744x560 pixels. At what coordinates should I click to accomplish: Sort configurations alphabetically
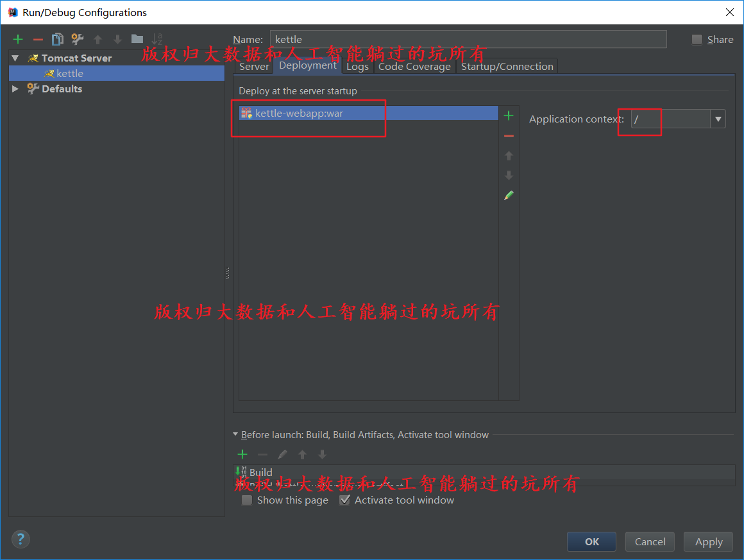coord(157,39)
